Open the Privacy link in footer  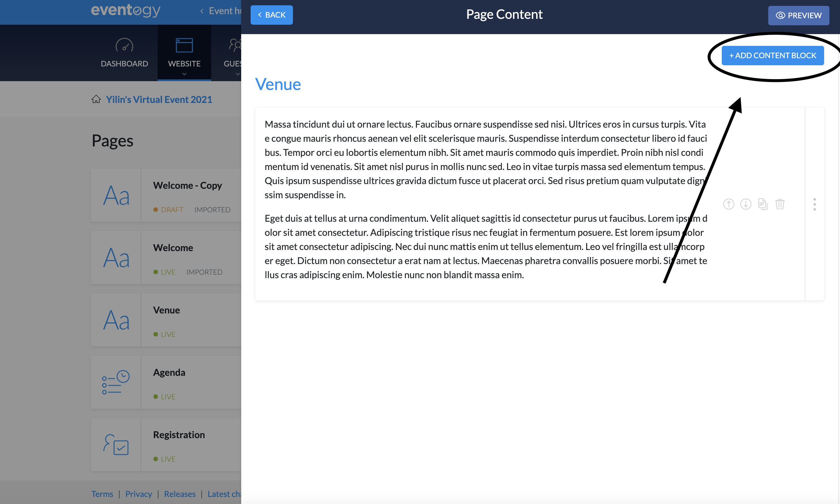[x=139, y=494]
